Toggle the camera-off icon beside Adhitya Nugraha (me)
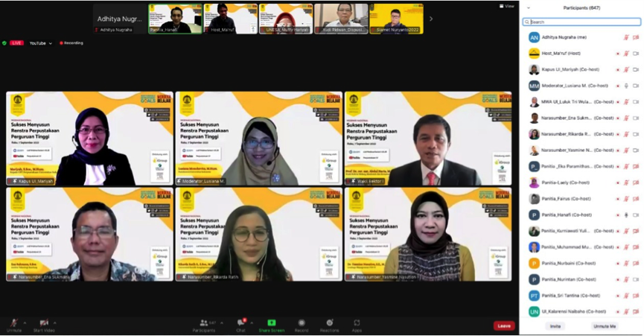 (x=636, y=37)
